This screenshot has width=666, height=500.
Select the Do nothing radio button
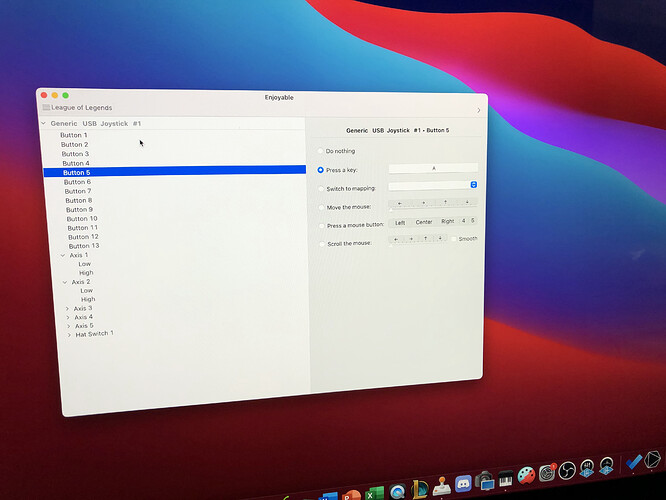coord(320,151)
